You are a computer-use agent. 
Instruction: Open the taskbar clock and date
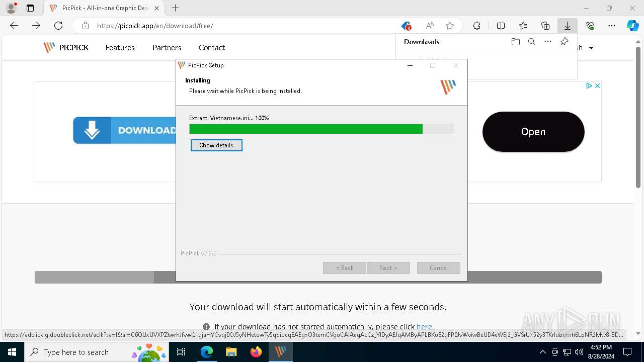[600, 352]
